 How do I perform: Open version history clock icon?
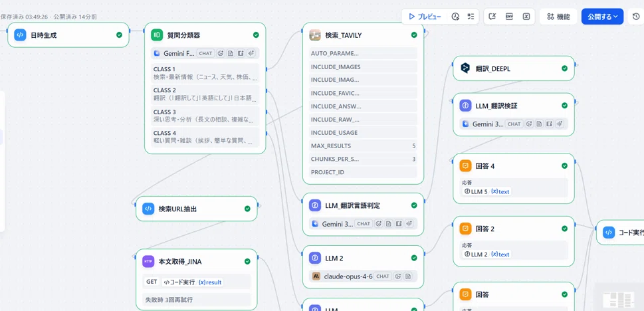point(636,17)
